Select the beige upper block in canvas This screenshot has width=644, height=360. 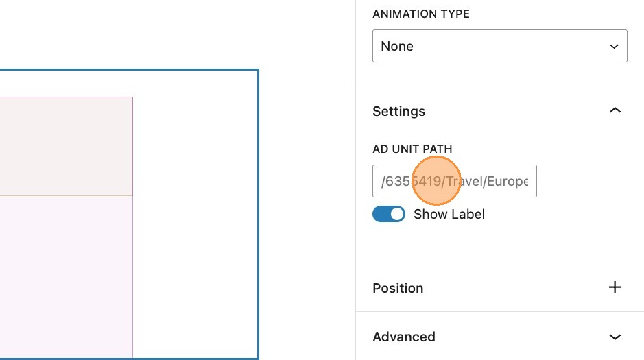click(65, 145)
